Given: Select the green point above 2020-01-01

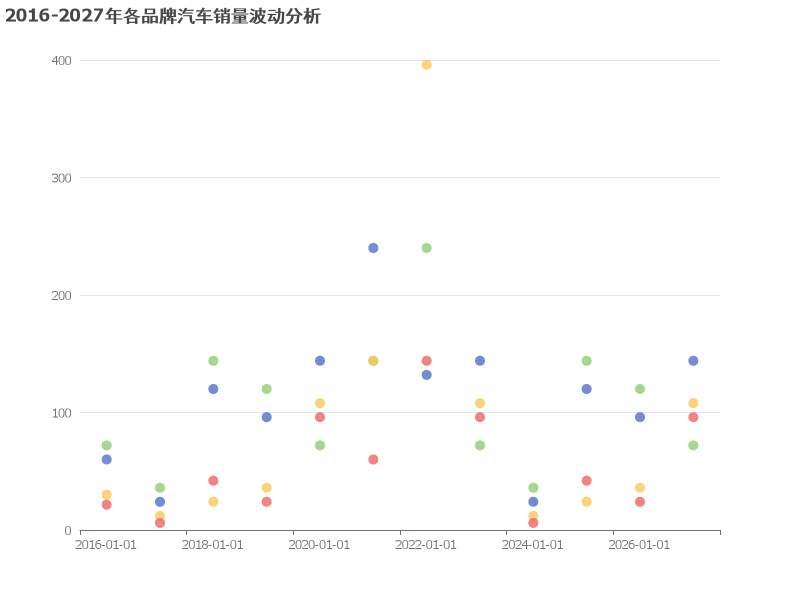Looking at the screenshot, I should tap(320, 445).
